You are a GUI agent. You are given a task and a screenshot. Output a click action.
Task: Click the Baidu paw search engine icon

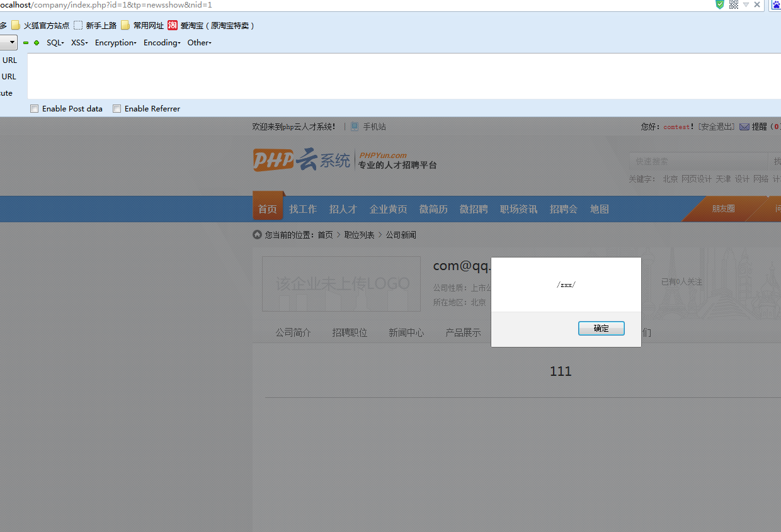pos(776,4)
